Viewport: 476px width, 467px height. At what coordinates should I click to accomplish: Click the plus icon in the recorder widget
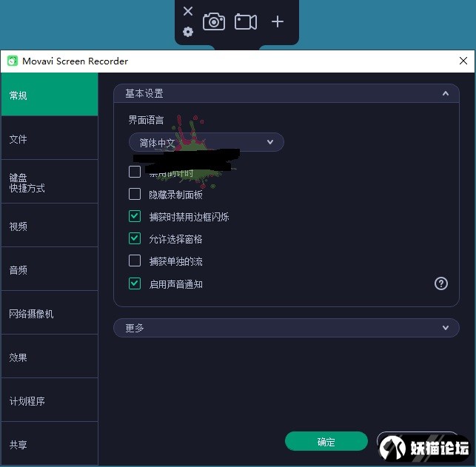[278, 22]
